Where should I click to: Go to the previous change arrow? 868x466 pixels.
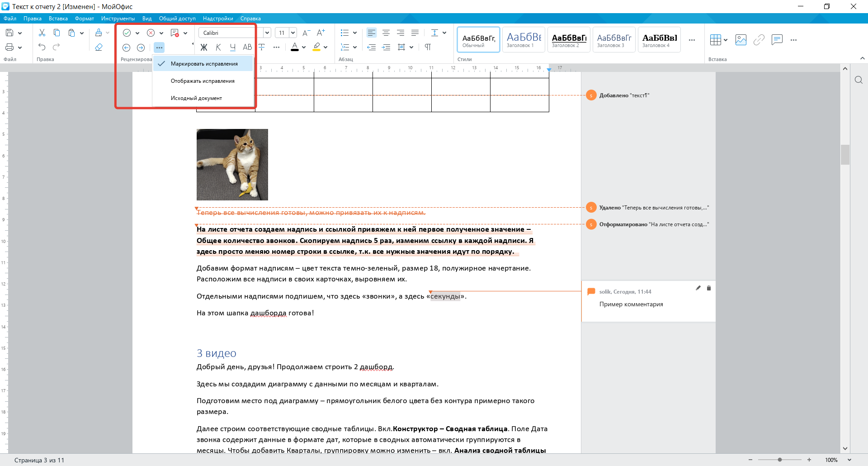click(x=127, y=48)
